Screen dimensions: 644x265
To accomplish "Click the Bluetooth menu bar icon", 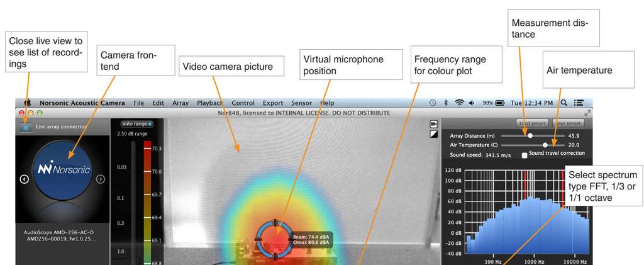I will pos(446,103).
